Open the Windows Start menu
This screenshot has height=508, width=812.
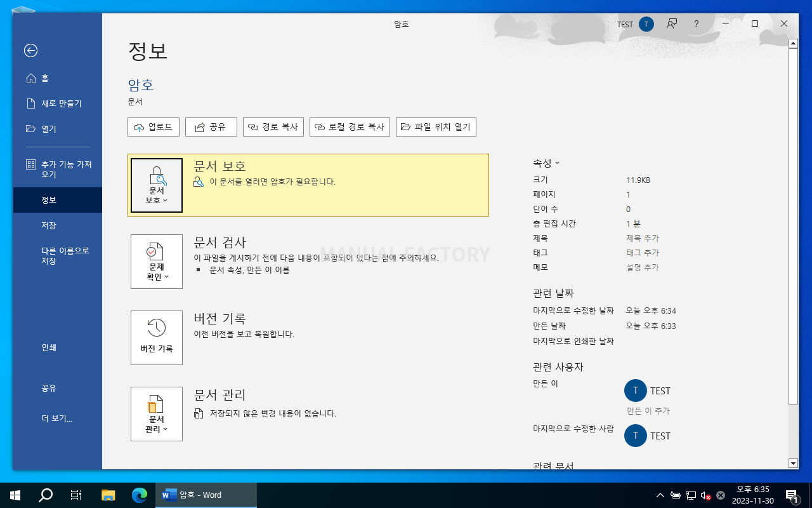coord(15,495)
